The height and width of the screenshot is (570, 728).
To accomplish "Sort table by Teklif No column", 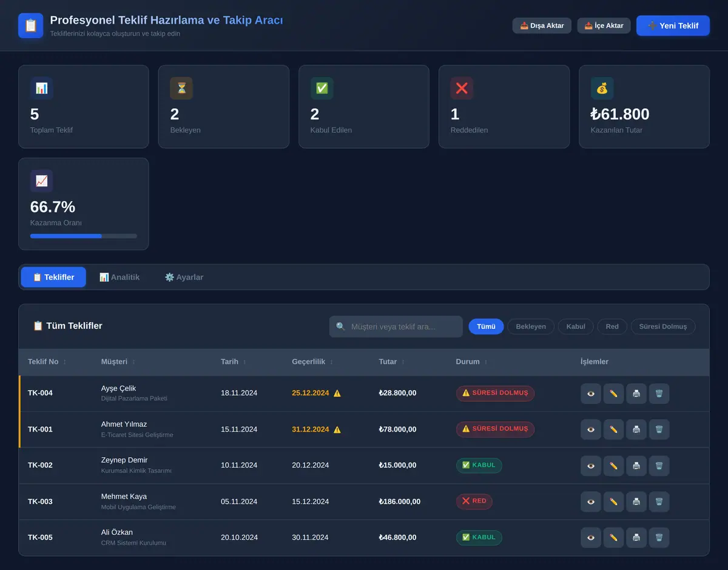I will 47,362.
